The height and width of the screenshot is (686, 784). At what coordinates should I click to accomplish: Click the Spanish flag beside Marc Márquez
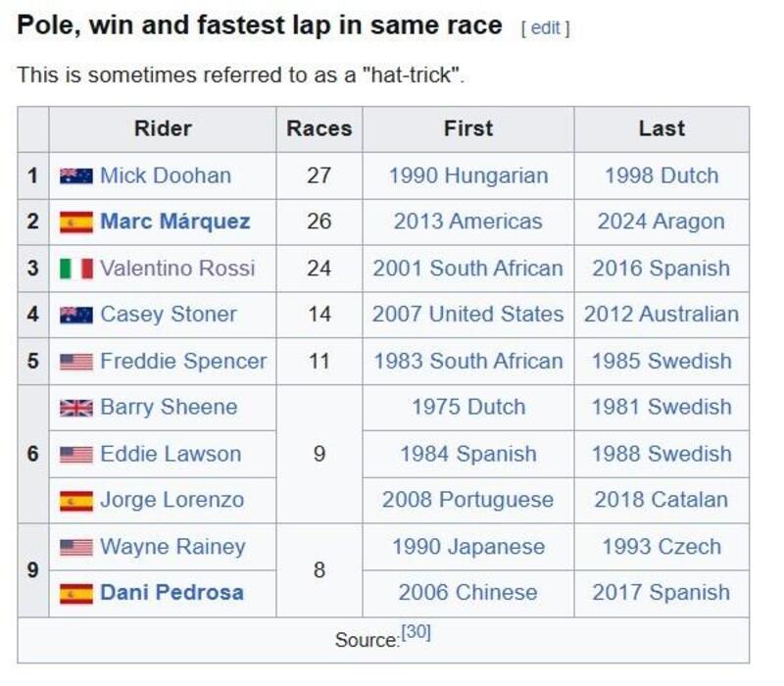point(75,222)
